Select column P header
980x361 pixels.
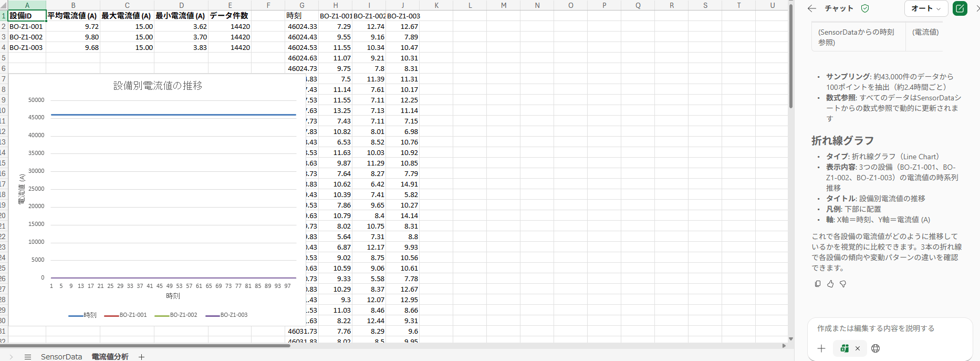pyautogui.click(x=604, y=5)
